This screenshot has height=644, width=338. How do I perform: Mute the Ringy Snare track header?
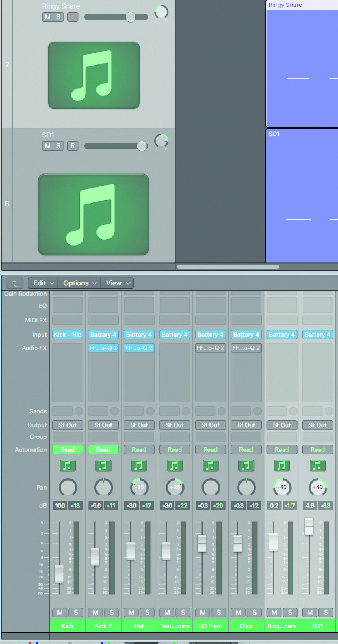click(x=48, y=17)
